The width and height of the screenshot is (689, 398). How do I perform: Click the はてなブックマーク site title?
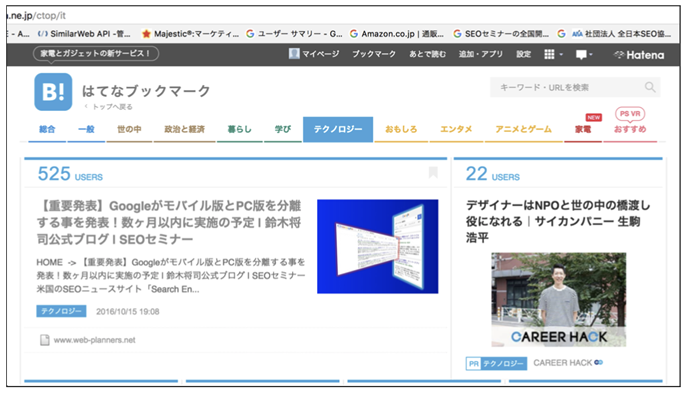click(x=146, y=91)
